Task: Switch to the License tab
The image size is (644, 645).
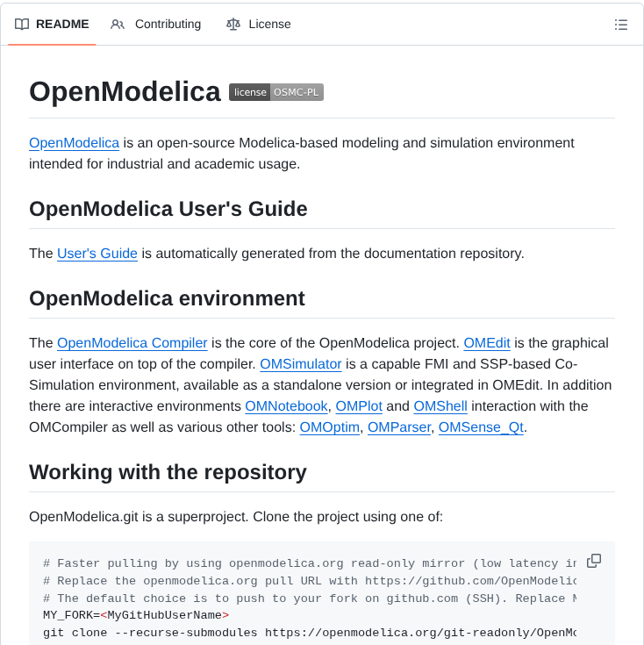Action: [x=259, y=25]
